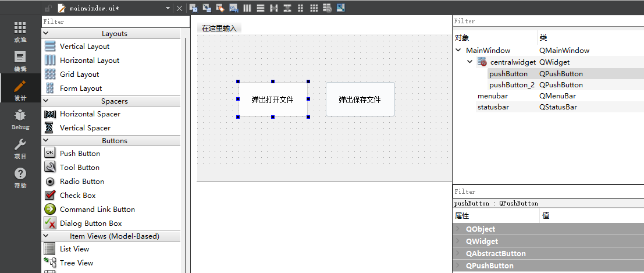Open the 帮助 help mode
The height and width of the screenshot is (273, 644).
pos(20,178)
